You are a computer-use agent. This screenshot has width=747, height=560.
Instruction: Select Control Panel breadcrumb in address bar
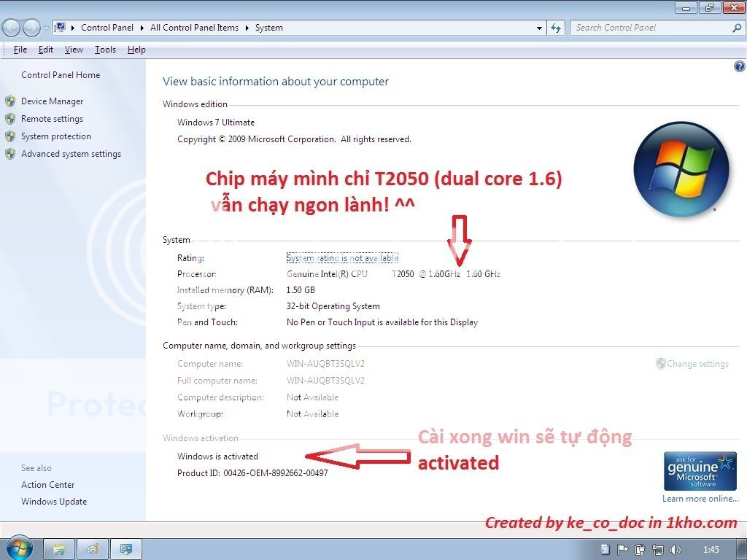[x=107, y=28]
